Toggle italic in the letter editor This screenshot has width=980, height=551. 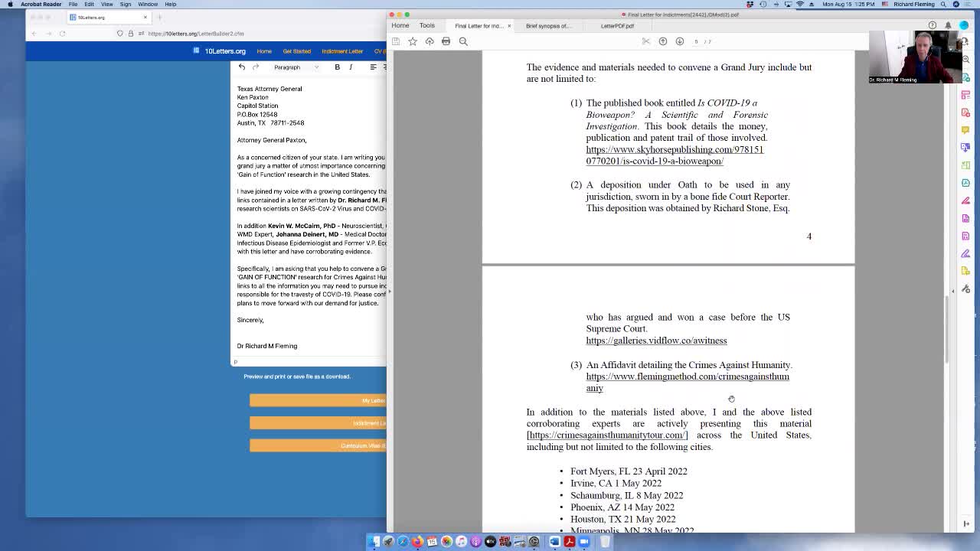coord(351,67)
